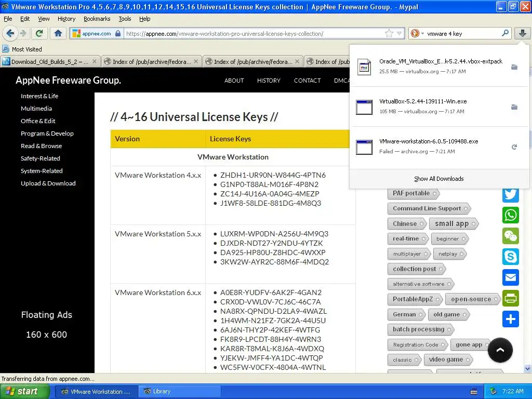Open Interest & Life category

pyautogui.click(x=39, y=96)
